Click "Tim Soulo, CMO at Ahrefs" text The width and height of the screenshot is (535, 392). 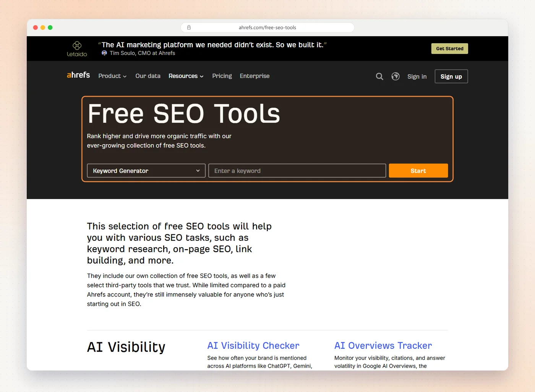pos(143,53)
